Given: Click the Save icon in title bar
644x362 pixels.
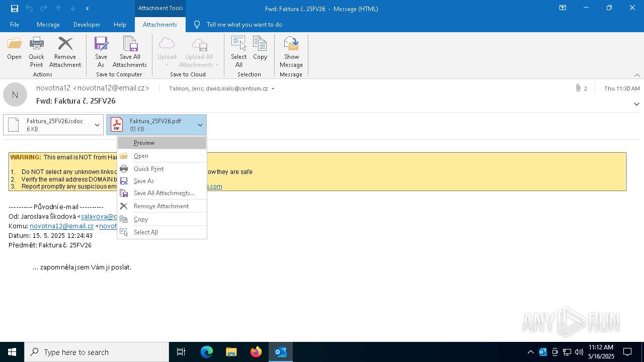Looking at the screenshot, I should coord(15,9).
